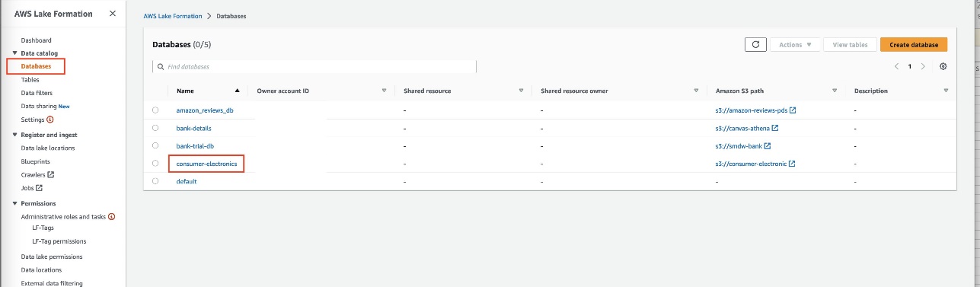Click AWS Lake Formation breadcrumb link
Image resolution: width=980 pixels, height=287 pixels.
tap(173, 16)
